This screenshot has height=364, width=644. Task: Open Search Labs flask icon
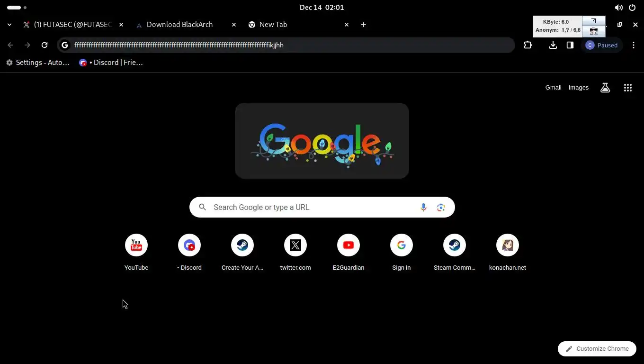[605, 88]
